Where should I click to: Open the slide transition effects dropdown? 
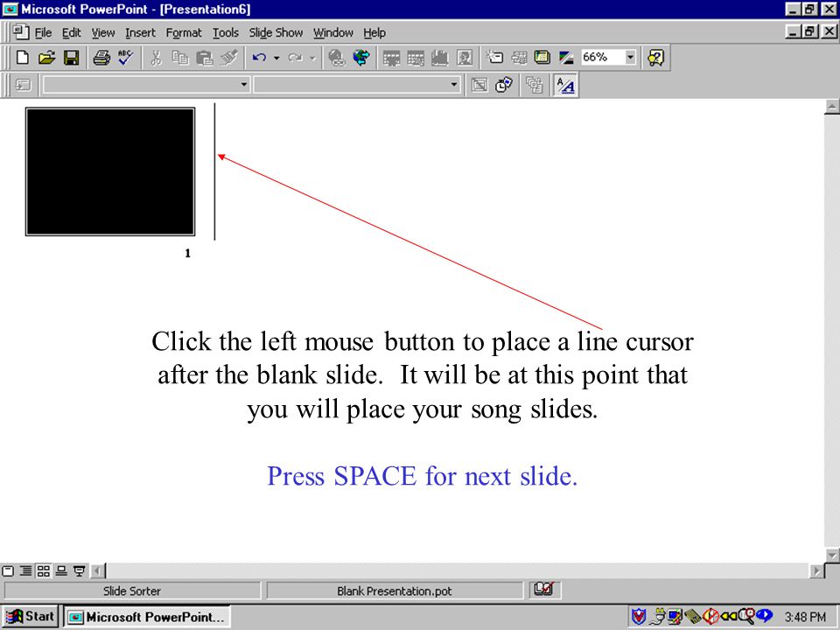point(244,85)
